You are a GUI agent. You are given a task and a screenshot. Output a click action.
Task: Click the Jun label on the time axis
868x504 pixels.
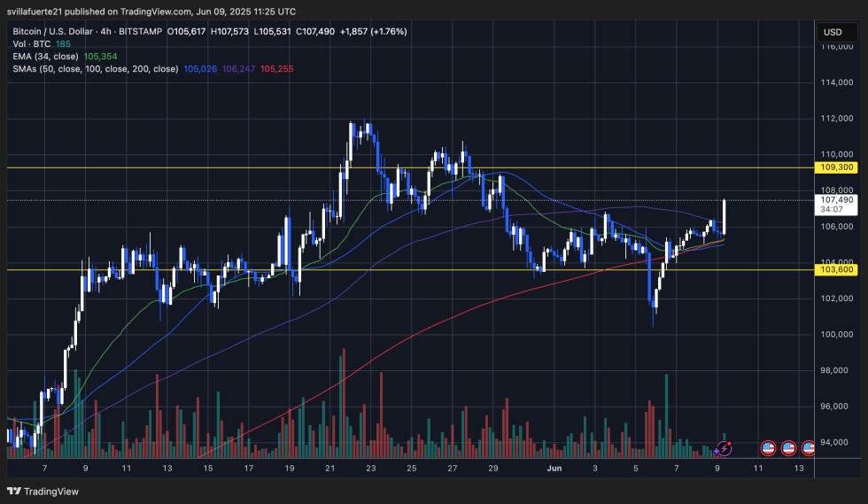click(x=553, y=468)
